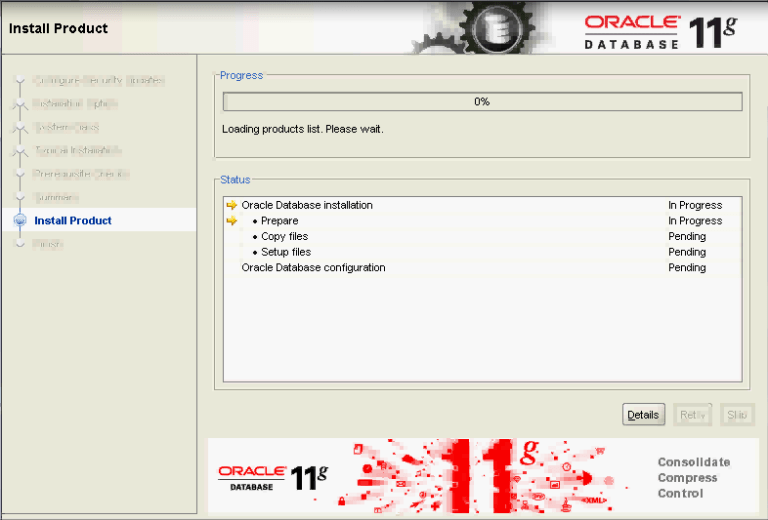Select the Summary step in sidebar
The image size is (768, 520).
pyautogui.click(x=56, y=197)
